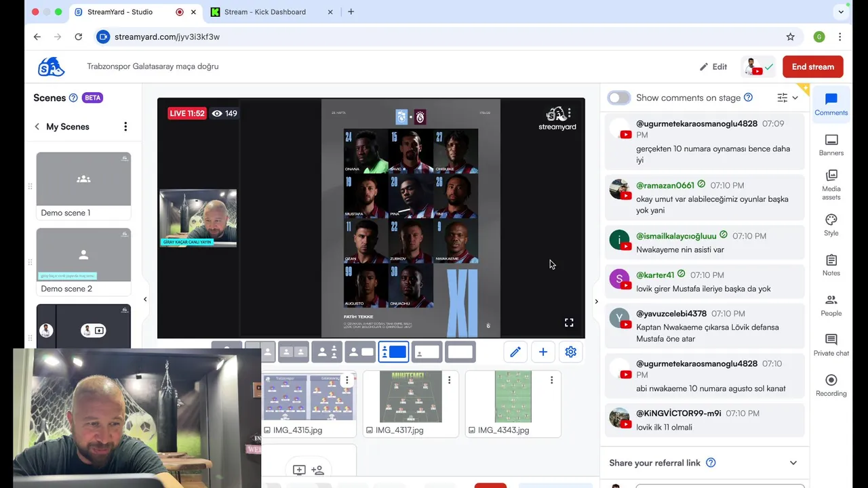Open Chrome tab search dropdown
Image resolution: width=868 pixels, height=488 pixels.
(x=841, y=12)
